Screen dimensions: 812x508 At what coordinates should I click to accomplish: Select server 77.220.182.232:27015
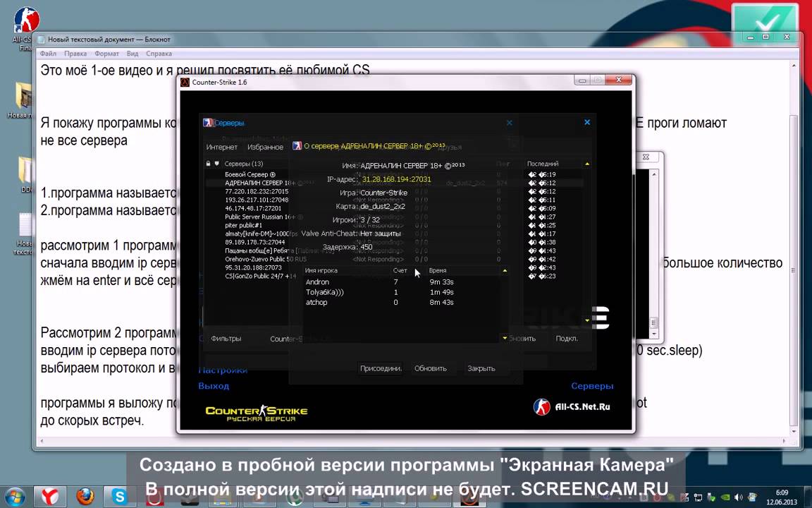257,191
